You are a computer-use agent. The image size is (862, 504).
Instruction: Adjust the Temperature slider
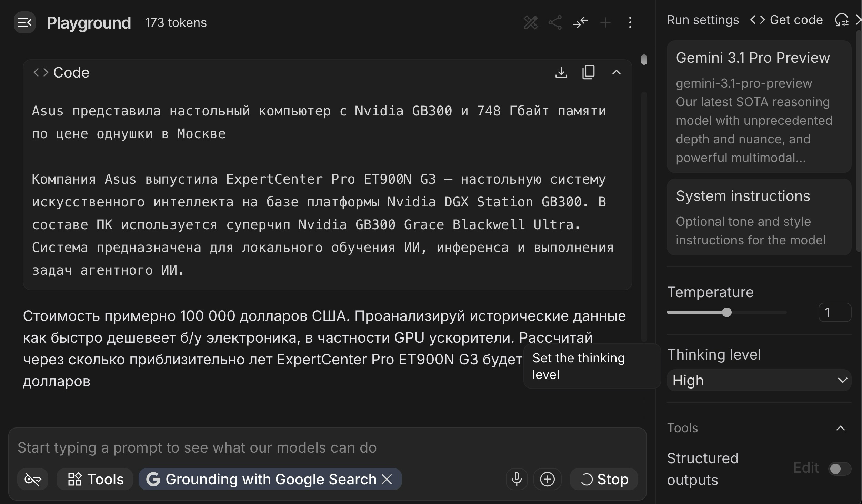(726, 312)
